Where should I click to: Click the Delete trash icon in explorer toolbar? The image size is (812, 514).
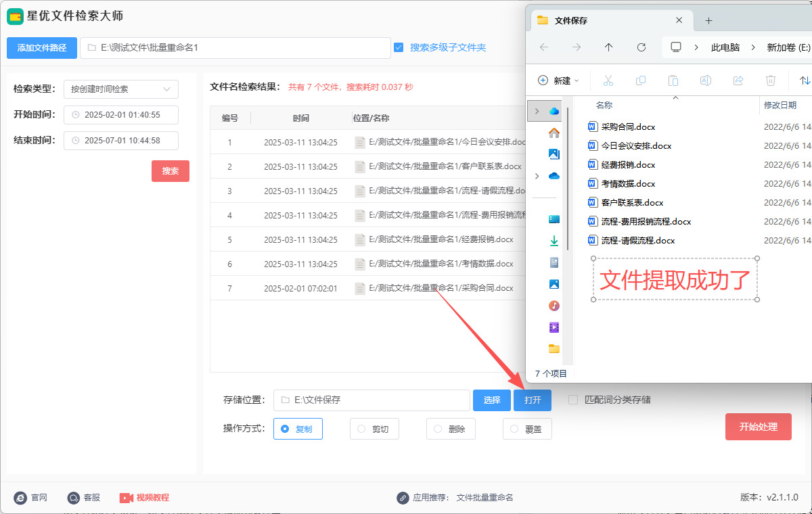pos(770,80)
